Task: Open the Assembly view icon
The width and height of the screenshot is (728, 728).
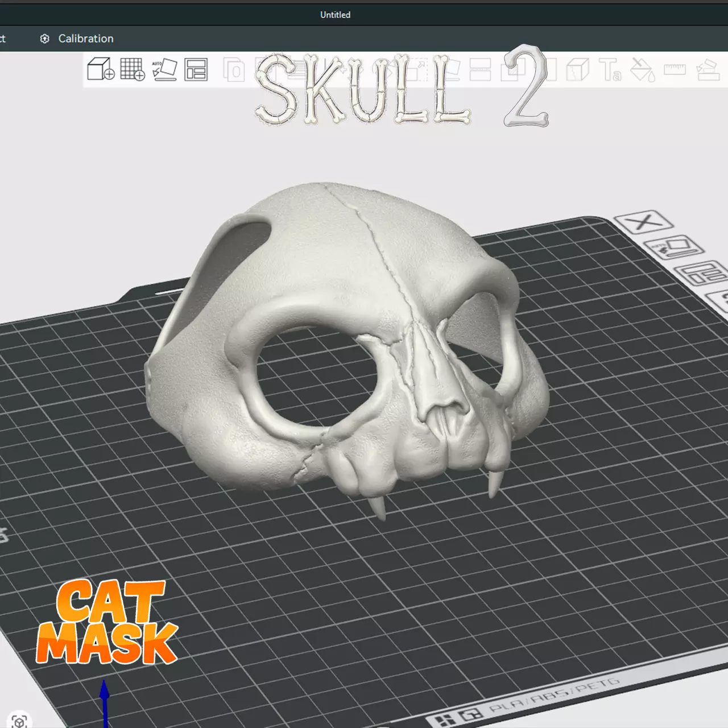Action: [x=708, y=70]
